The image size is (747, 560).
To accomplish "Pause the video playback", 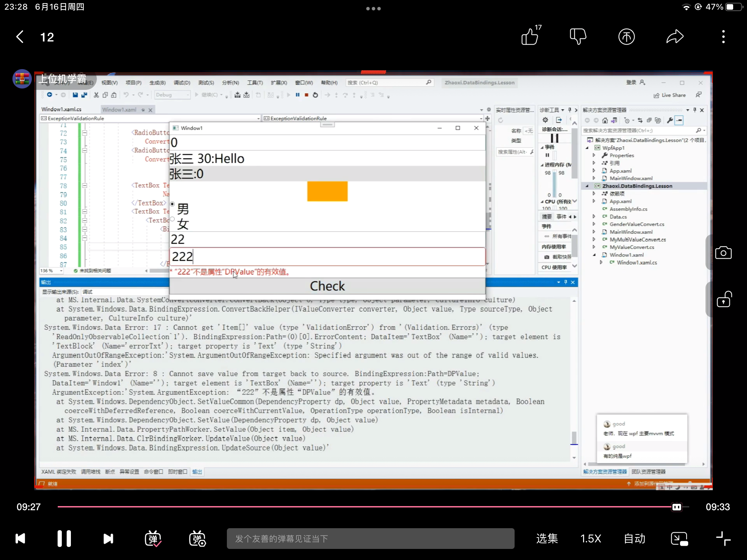I will [64, 539].
